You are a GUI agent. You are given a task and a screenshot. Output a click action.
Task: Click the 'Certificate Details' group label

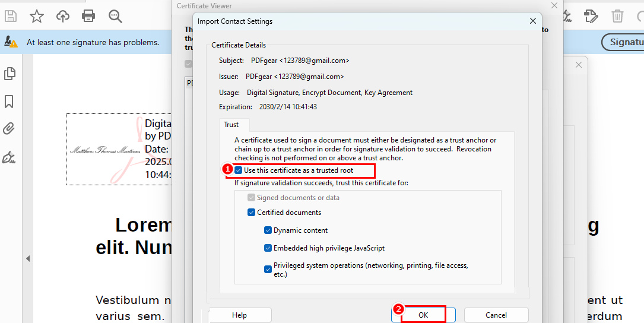click(239, 45)
